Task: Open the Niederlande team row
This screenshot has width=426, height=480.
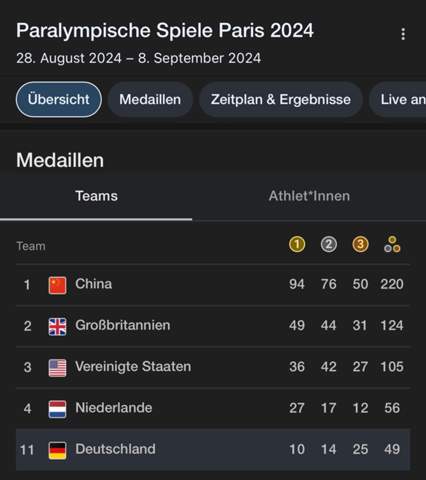Action: 213,409
